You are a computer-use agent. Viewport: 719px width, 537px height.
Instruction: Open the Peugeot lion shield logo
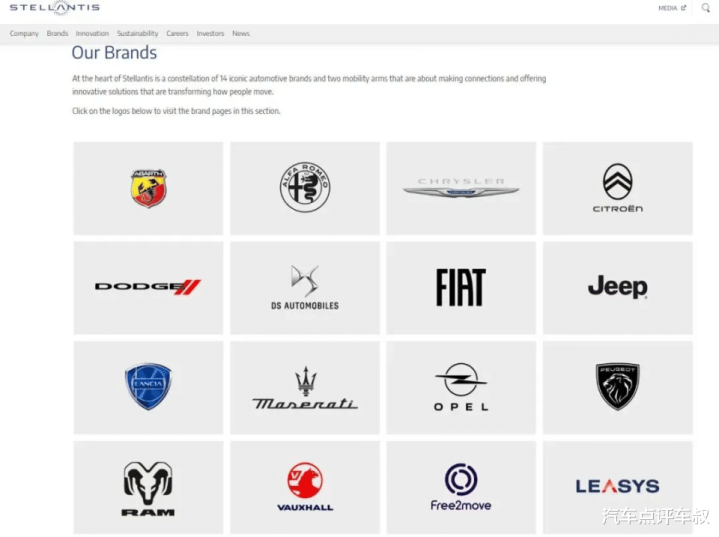(618, 388)
